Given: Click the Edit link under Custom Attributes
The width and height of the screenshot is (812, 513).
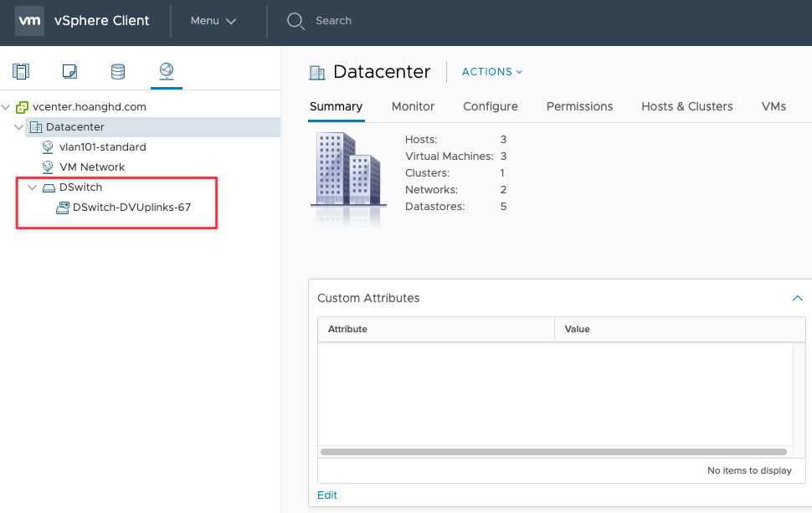Looking at the screenshot, I should click(326, 495).
